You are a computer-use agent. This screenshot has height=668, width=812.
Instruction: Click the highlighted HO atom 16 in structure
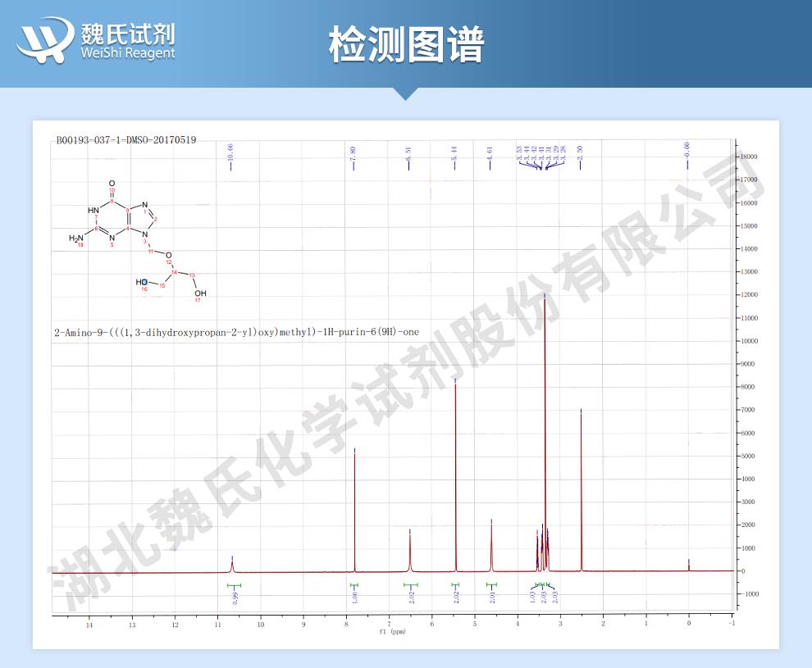(142, 283)
